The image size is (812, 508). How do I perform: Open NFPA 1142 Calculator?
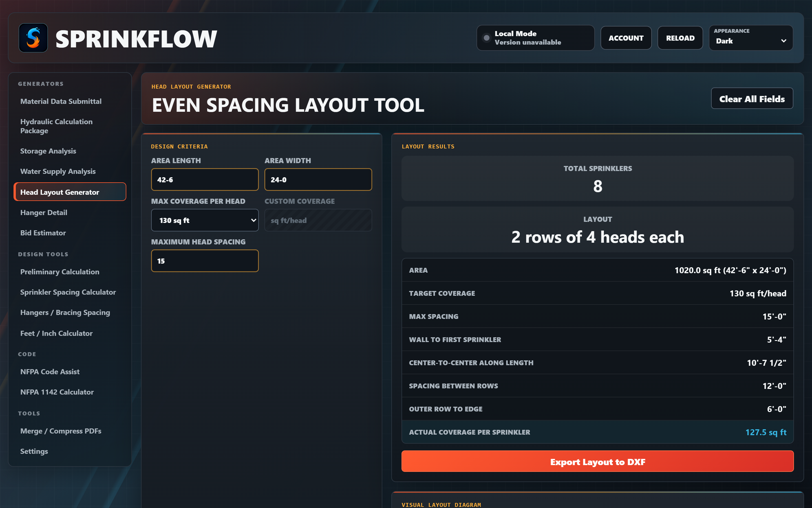pos(70,392)
